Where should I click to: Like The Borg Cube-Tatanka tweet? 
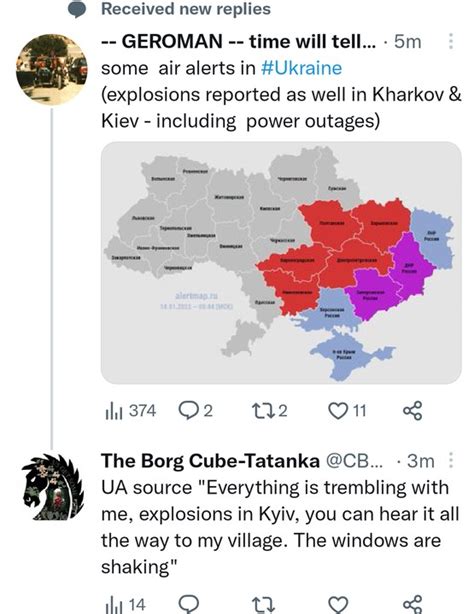(x=338, y=604)
